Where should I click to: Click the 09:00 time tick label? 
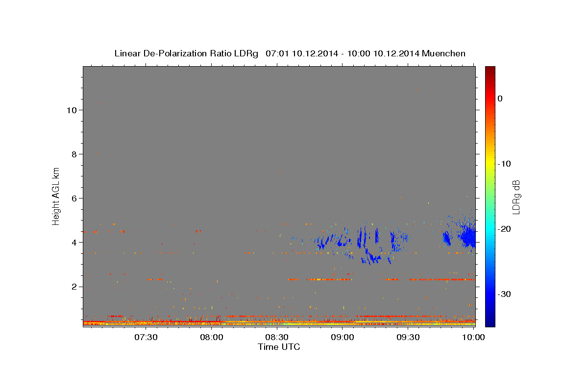pyautogui.click(x=343, y=337)
